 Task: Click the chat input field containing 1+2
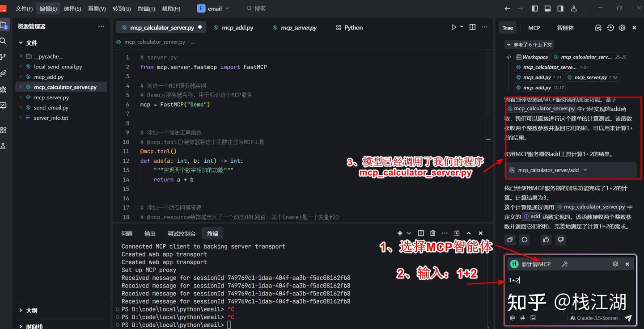(x=571, y=280)
